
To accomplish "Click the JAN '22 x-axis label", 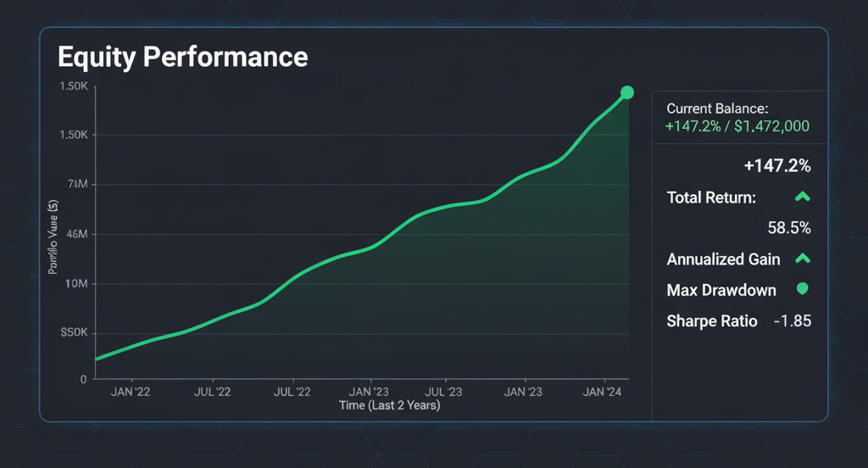I will point(131,392).
